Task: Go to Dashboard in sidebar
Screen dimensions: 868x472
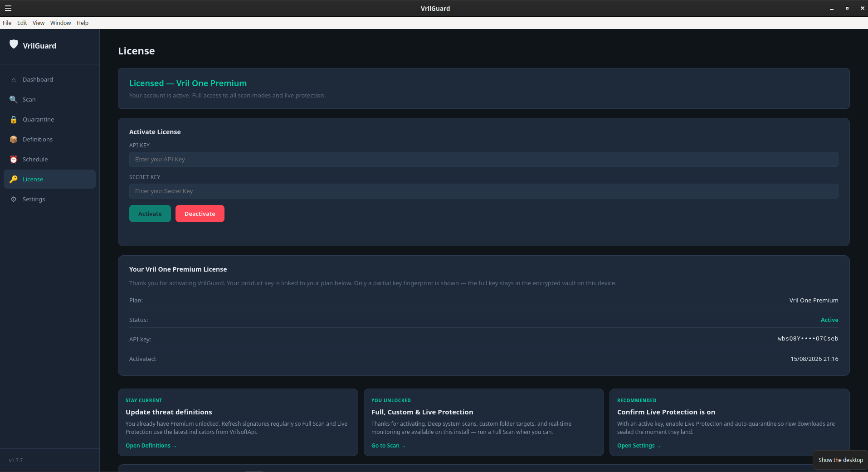Action: click(38, 80)
